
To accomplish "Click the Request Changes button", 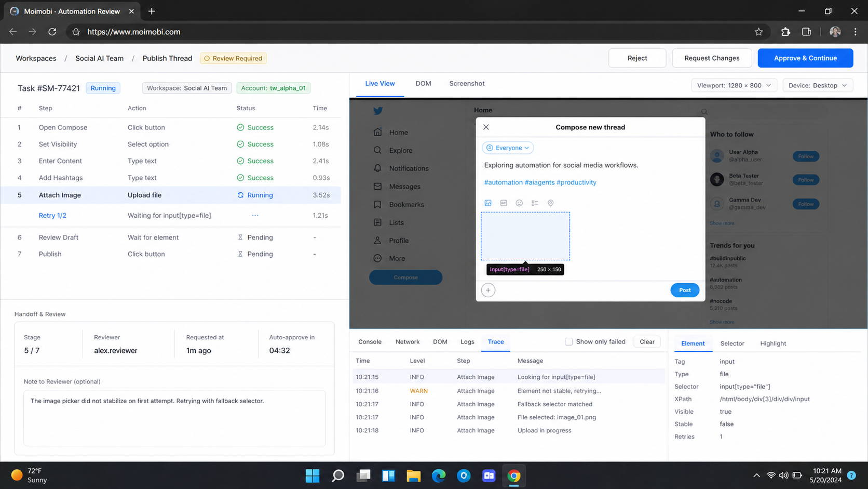I will [x=712, y=58].
